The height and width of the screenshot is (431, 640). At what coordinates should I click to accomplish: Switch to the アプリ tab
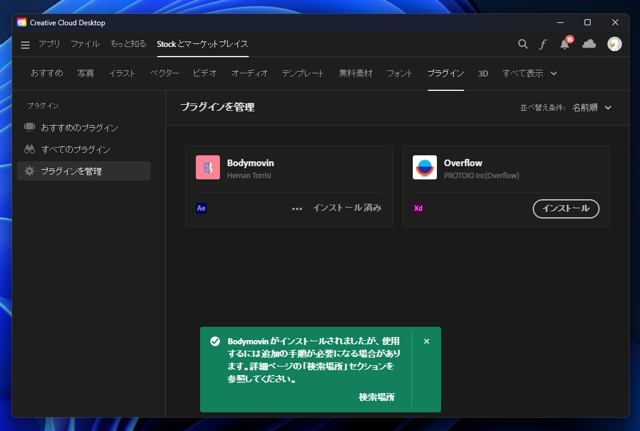pos(49,44)
